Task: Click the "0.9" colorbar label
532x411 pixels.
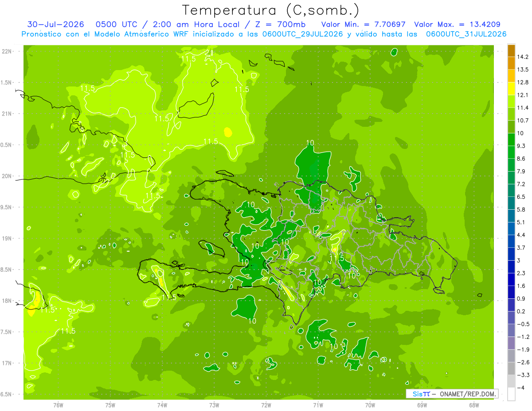Action: (521, 299)
